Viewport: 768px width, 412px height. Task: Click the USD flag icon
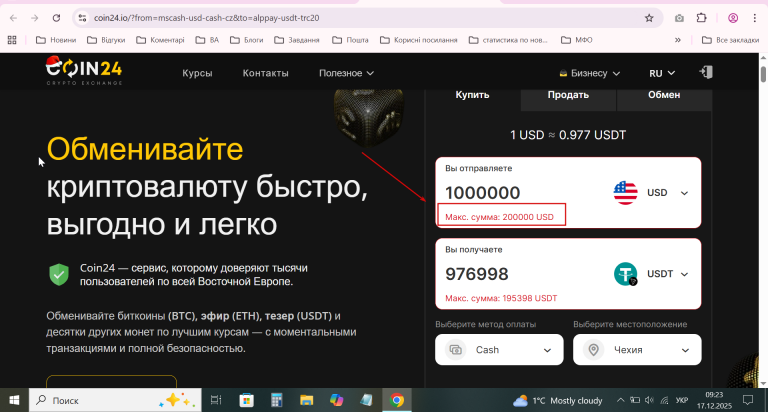pyautogui.click(x=625, y=193)
